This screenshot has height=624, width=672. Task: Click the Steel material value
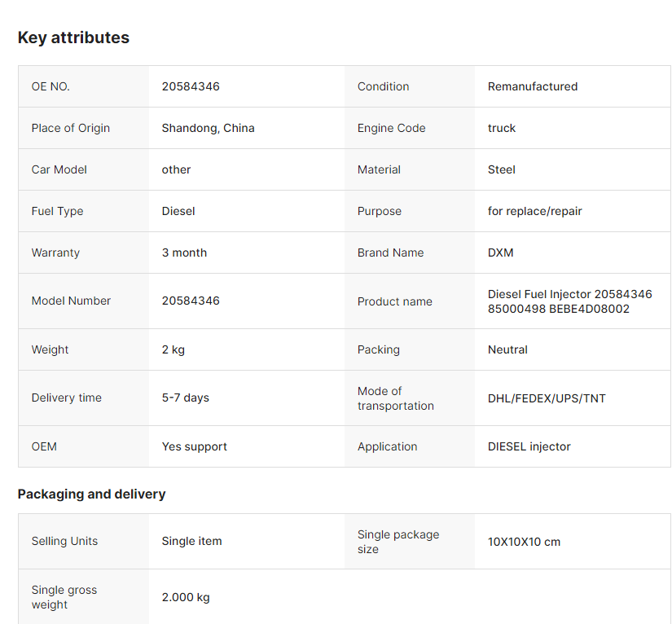tap(502, 169)
